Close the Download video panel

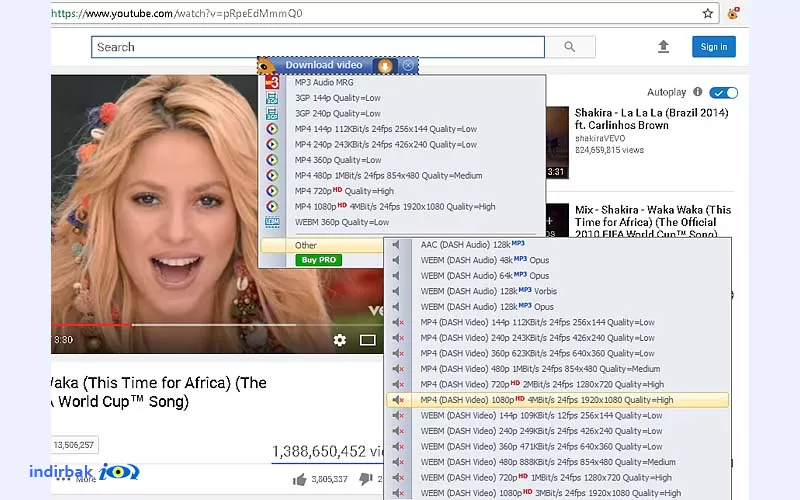point(408,65)
